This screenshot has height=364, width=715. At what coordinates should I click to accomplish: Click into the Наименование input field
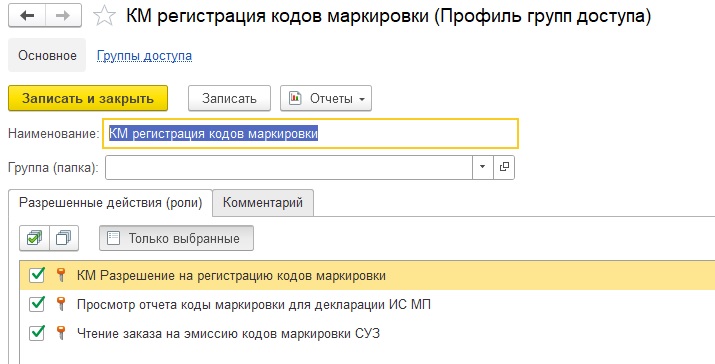(x=311, y=134)
